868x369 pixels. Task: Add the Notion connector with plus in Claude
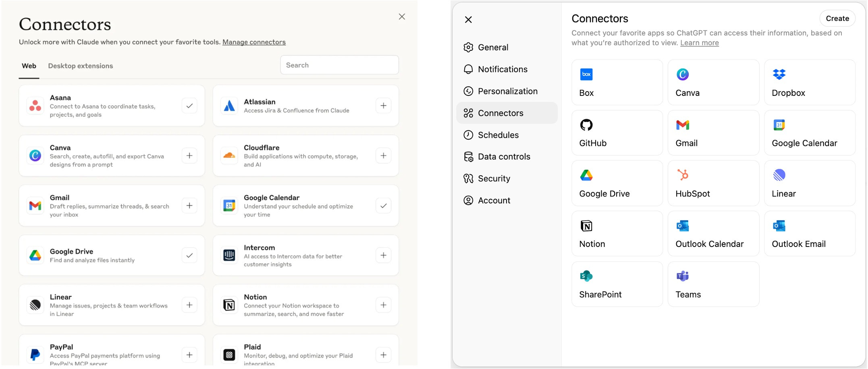click(x=383, y=305)
